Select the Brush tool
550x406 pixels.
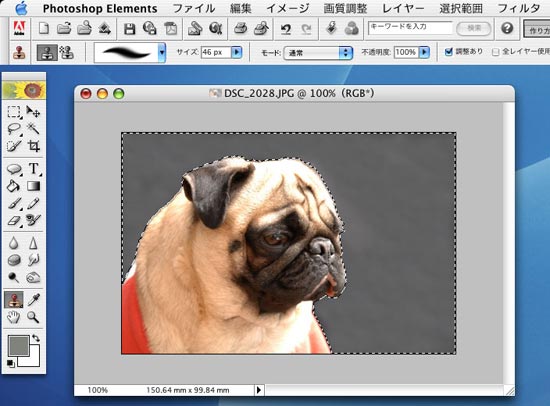tap(14, 203)
